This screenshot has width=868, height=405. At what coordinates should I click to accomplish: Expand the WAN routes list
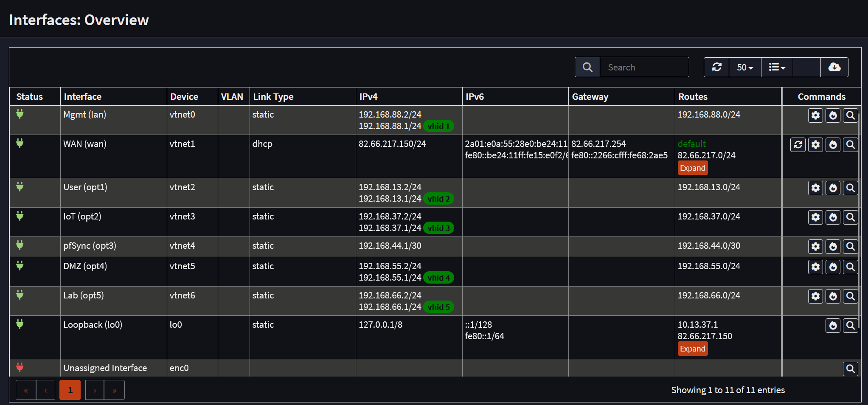coord(692,168)
